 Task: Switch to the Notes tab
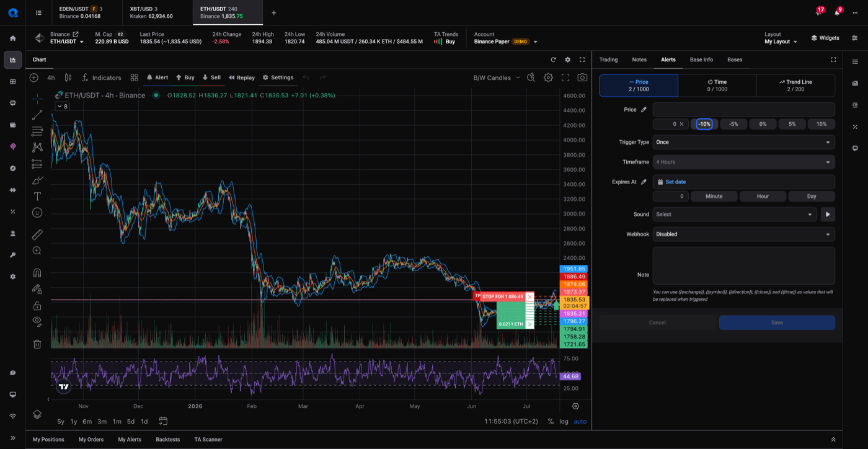[639, 60]
